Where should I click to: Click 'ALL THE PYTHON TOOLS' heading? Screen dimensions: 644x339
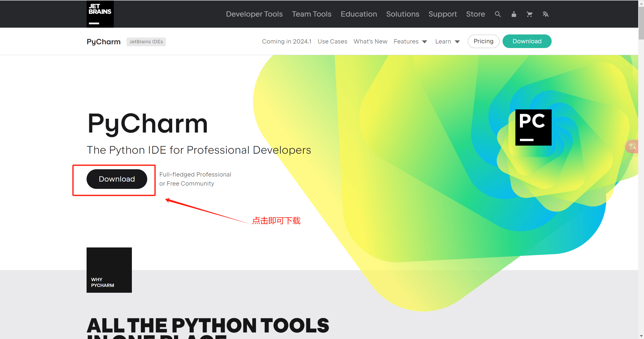208,325
